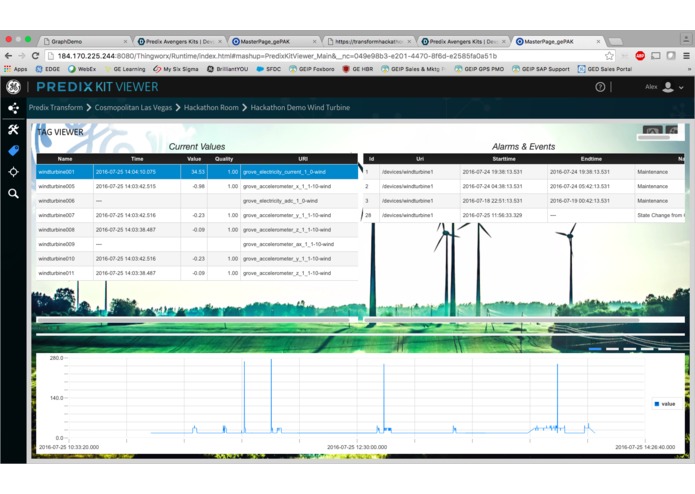The width and height of the screenshot is (695, 494).
Task: Switch to first MasterPage_gePAK tab
Action: click(275, 42)
